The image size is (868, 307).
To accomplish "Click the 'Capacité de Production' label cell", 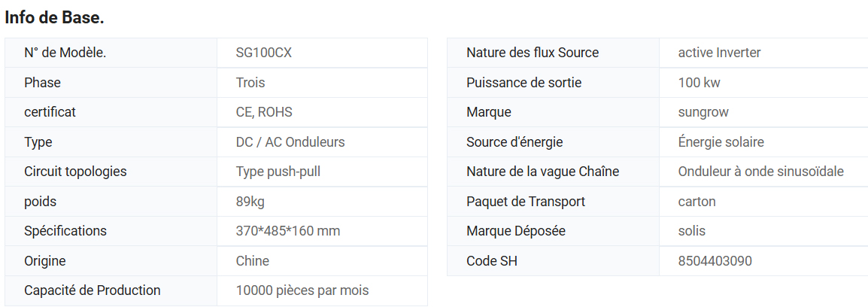I will 93,290.
